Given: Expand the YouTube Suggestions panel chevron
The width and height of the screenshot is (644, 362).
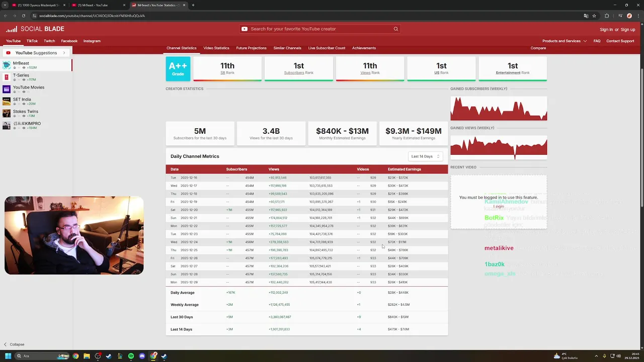Looking at the screenshot, I should pos(64,53).
